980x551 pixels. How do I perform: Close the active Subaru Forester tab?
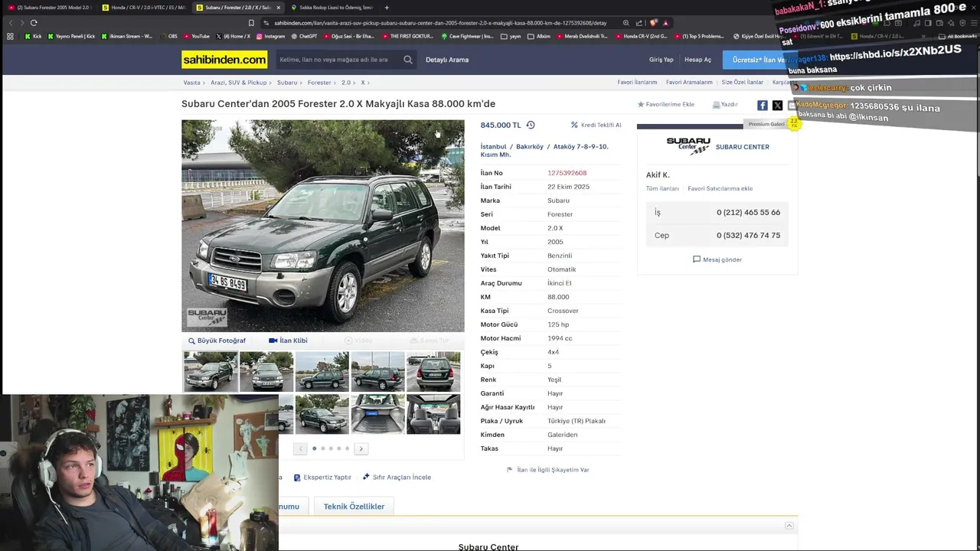(x=278, y=8)
